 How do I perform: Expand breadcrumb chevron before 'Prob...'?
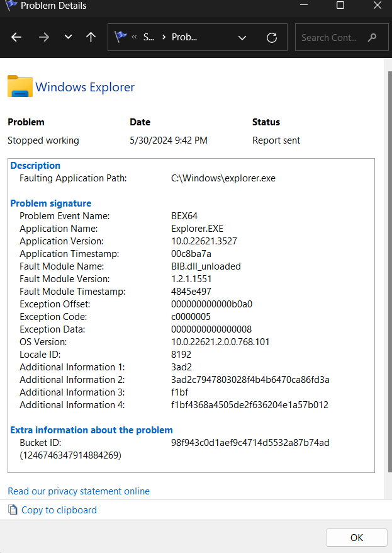click(x=164, y=37)
